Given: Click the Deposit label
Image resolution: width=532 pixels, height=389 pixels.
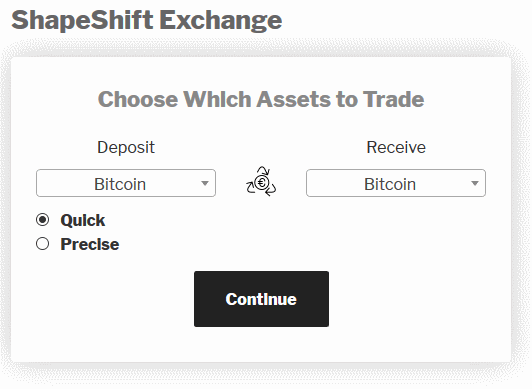Looking at the screenshot, I should 126,148.
